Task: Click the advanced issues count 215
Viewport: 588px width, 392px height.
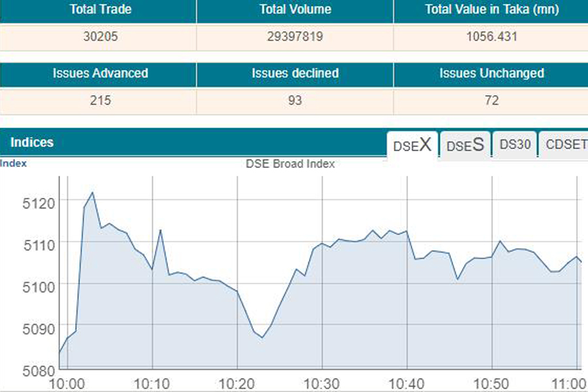Action: click(99, 101)
